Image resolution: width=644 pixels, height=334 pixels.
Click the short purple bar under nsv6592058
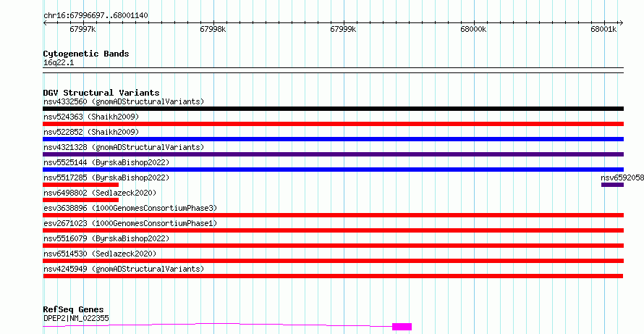(612, 185)
